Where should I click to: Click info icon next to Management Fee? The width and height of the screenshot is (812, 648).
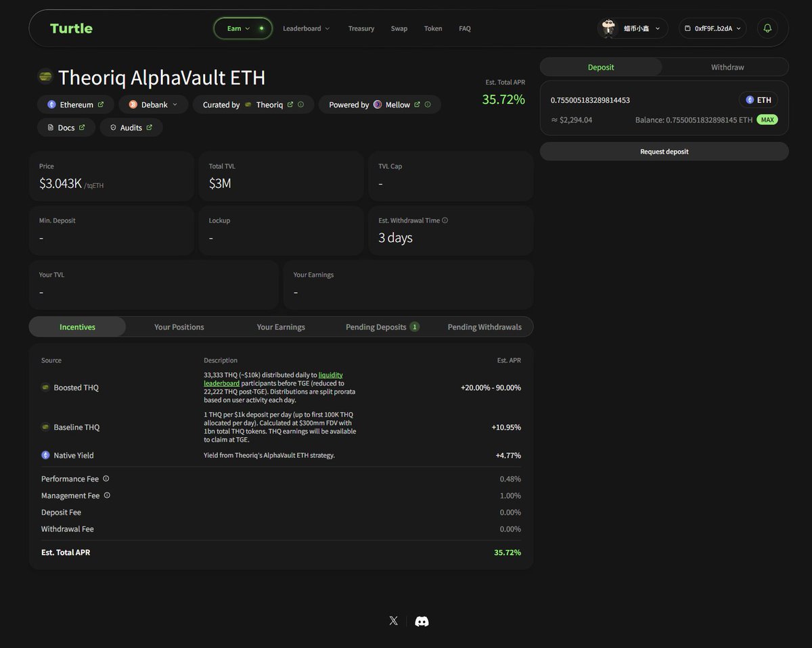click(107, 495)
